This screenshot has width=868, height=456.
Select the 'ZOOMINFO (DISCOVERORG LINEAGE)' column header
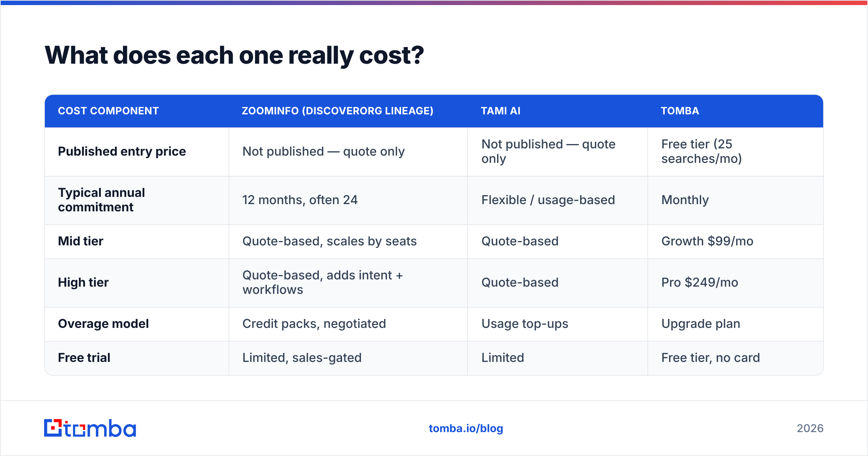[x=337, y=111]
